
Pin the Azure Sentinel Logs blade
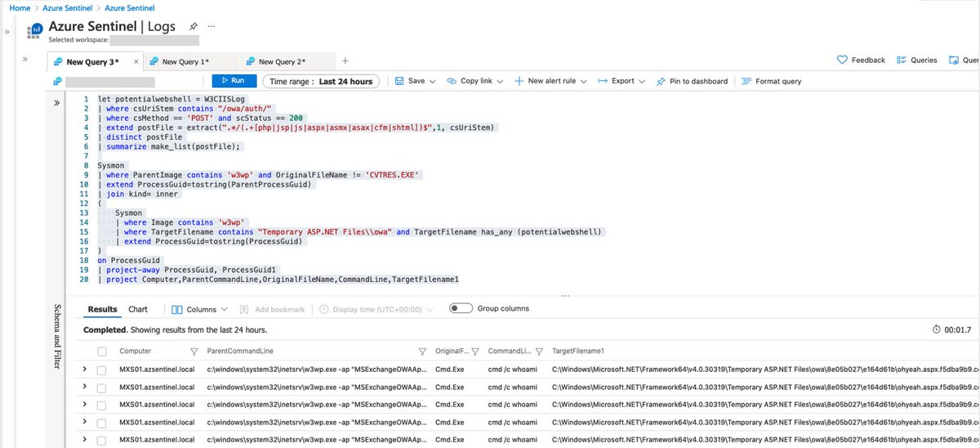(x=194, y=26)
